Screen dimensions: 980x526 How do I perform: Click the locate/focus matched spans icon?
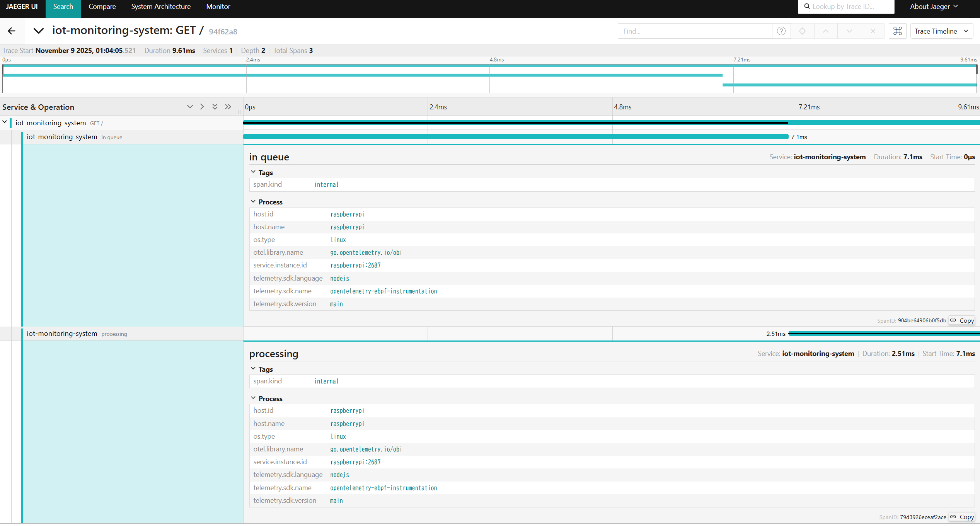tap(802, 31)
